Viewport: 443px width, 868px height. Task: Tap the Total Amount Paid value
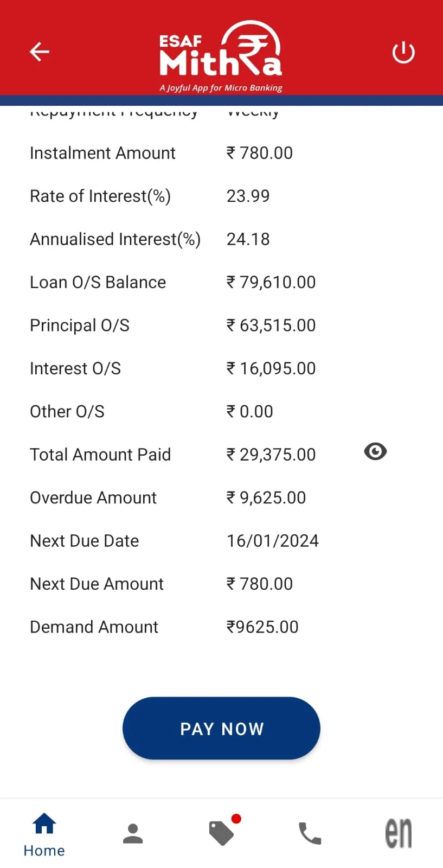pyautogui.click(x=271, y=455)
